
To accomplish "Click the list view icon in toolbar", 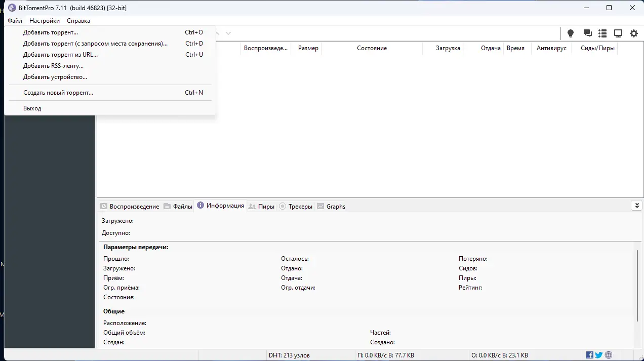I will pyautogui.click(x=602, y=33).
